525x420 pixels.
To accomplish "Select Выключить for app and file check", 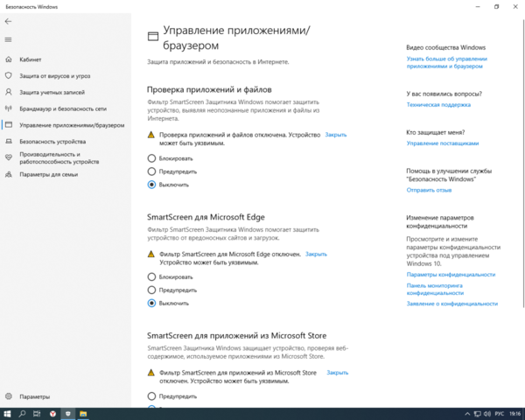I will pyautogui.click(x=168, y=185).
